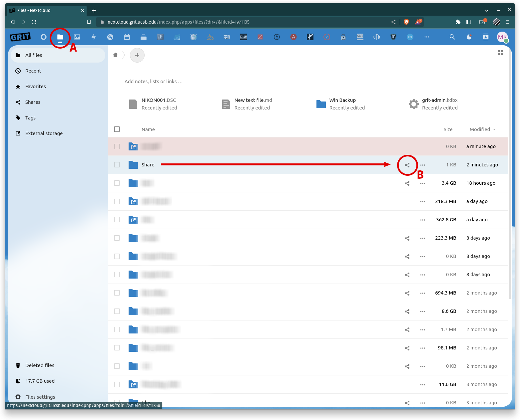520x420 pixels.
Task: Open the notifications bell
Action: (x=469, y=37)
